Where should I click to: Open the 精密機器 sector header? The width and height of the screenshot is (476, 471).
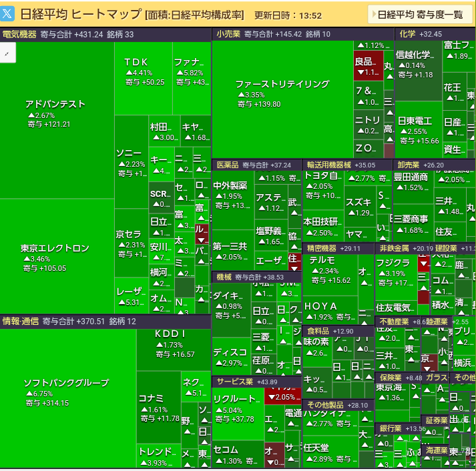(x=338, y=248)
